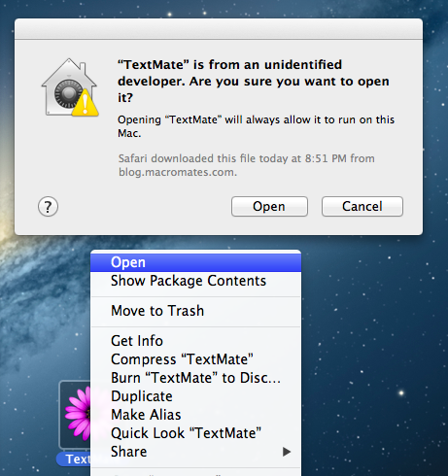The height and width of the screenshot is (476, 448).
Task: Click the dialog title bar
Action: tap(219, 29)
